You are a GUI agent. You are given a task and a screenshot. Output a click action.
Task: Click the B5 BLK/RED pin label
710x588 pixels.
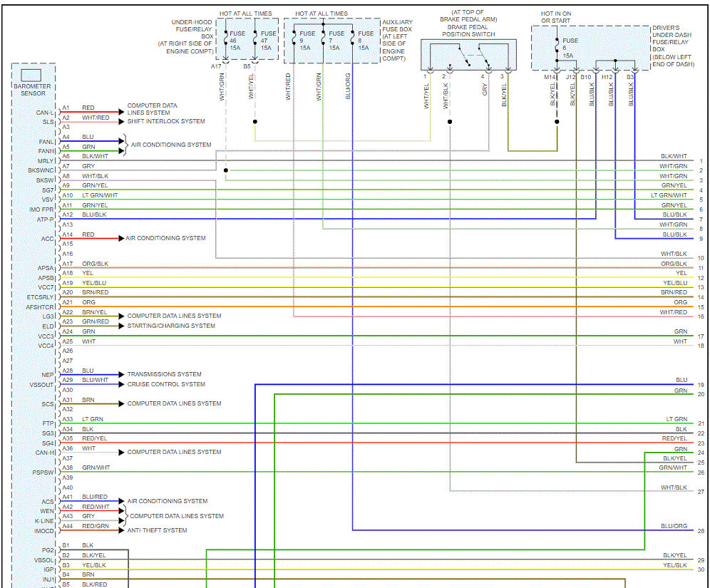[85, 584]
